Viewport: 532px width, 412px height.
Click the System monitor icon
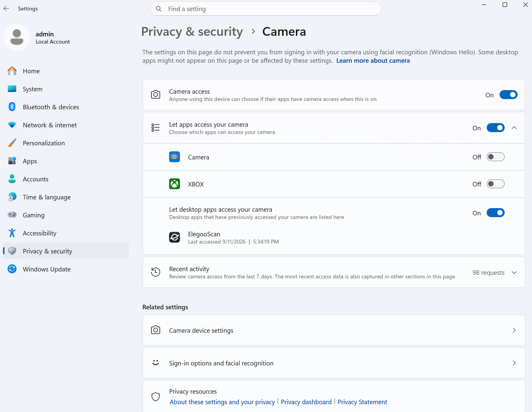[12, 89]
